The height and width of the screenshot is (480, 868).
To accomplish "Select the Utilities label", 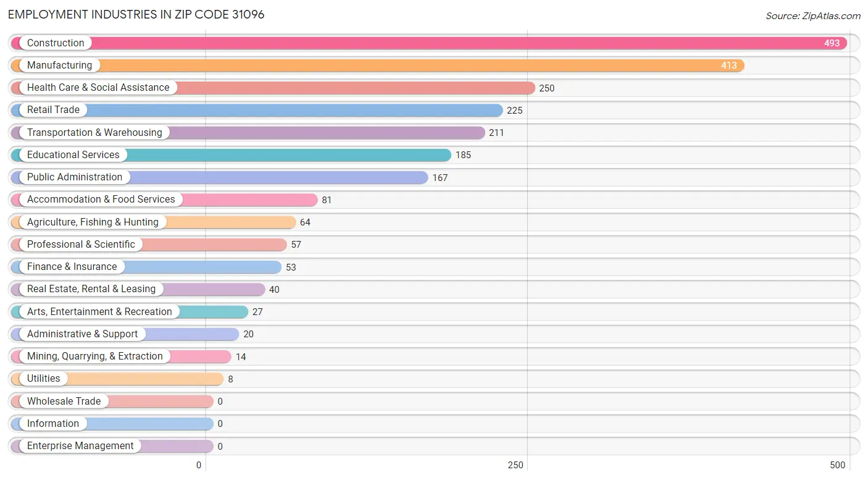I will click(x=44, y=379).
